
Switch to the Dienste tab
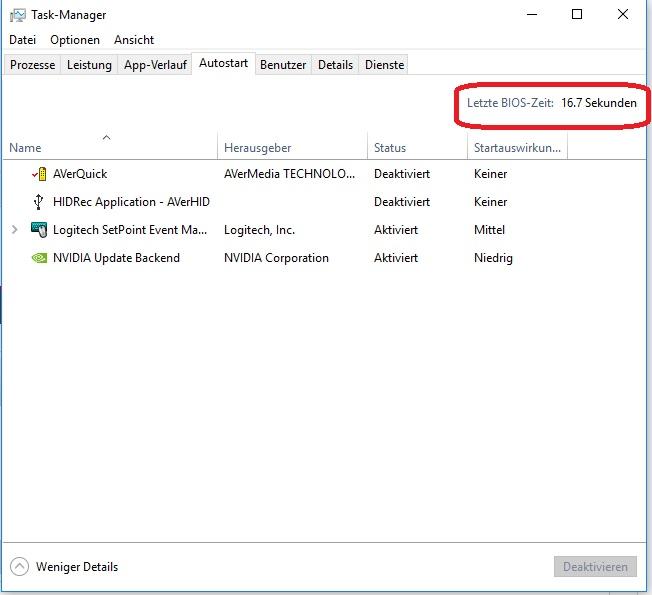pyautogui.click(x=384, y=65)
